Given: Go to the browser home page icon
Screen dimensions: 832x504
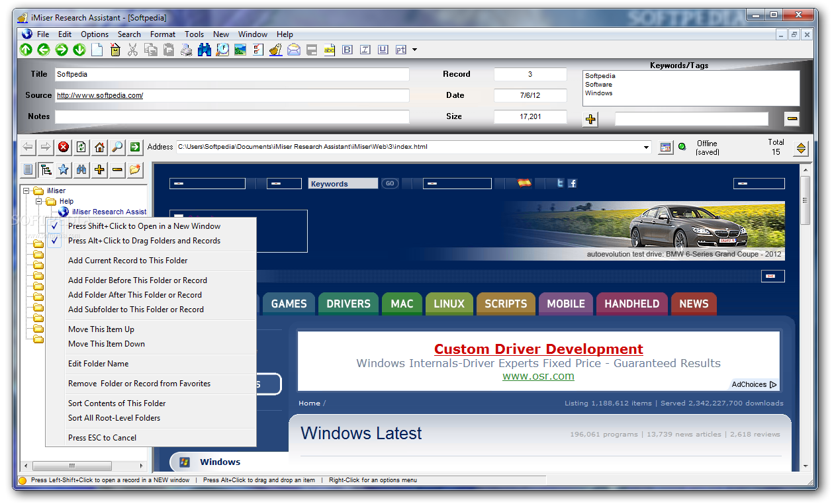Looking at the screenshot, I should point(99,147).
